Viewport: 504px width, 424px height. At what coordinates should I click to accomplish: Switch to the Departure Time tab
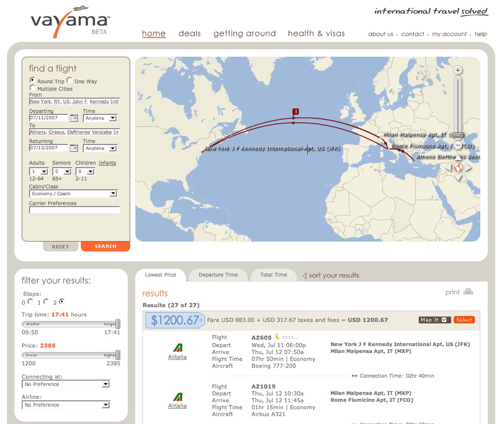pyautogui.click(x=218, y=275)
